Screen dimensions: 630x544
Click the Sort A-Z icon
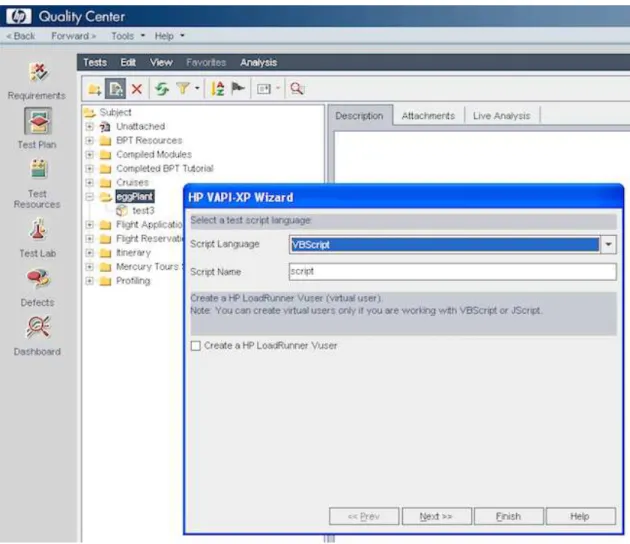click(x=218, y=88)
